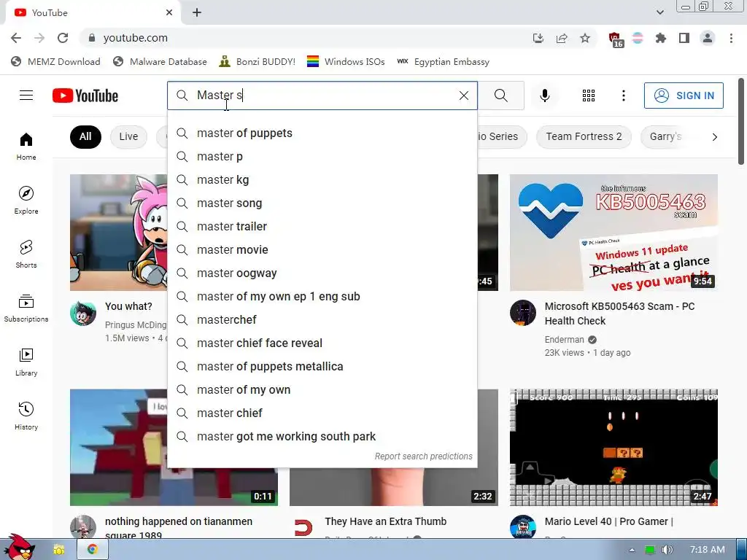Select the Garry's chip
This screenshot has width=747, height=560.
click(665, 137)
